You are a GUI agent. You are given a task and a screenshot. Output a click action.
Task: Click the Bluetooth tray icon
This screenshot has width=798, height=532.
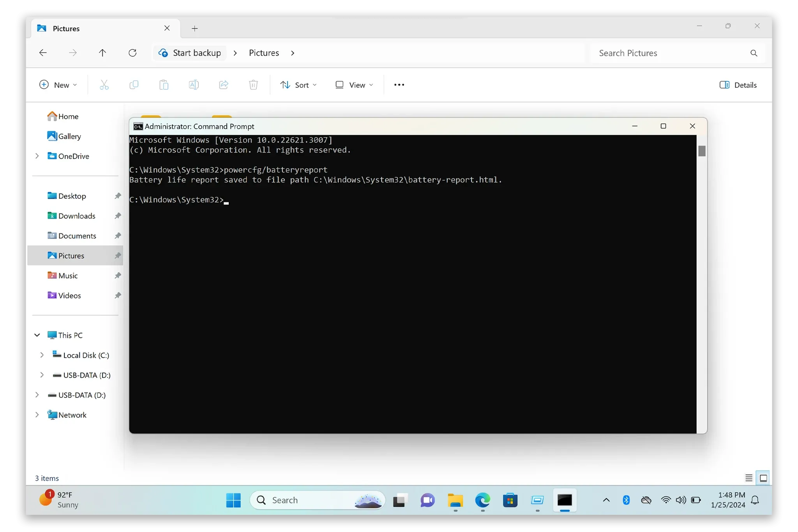click(x=626, y=500)
